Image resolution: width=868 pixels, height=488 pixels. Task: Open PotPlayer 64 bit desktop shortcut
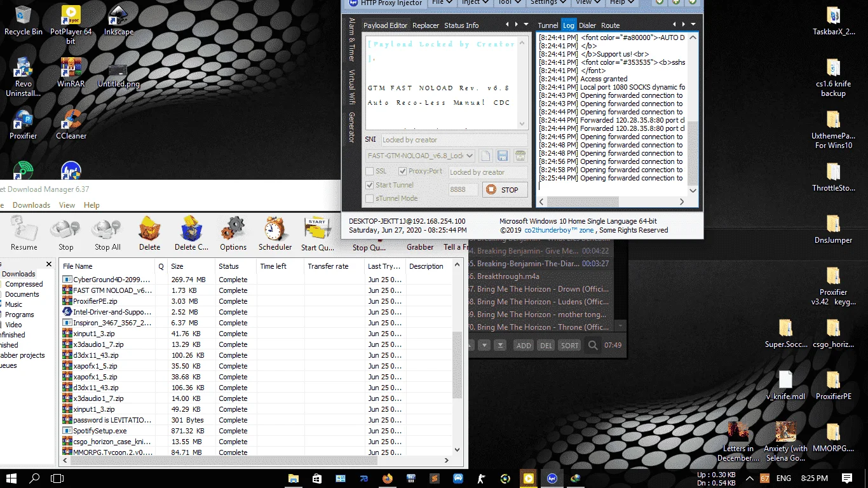coord(71,24)
